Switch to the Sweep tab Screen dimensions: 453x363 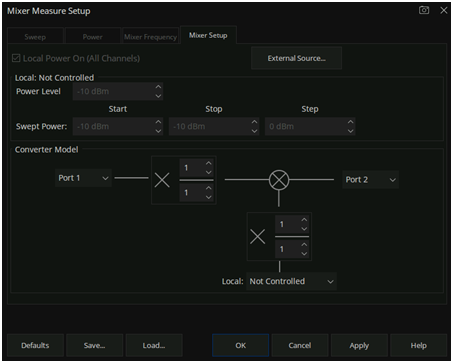point(35,37)
